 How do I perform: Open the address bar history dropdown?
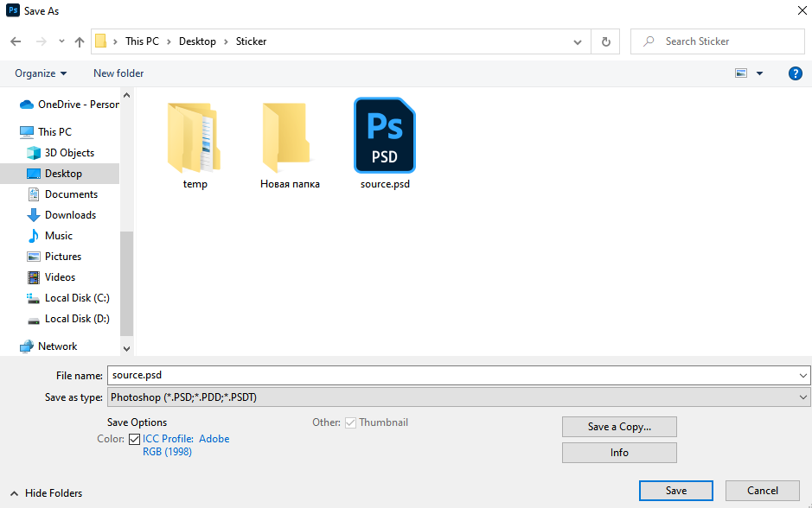tap(578, 42)
